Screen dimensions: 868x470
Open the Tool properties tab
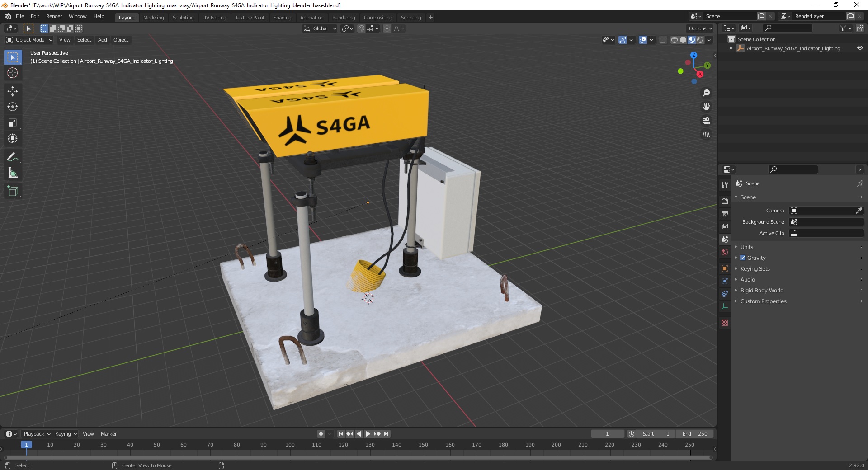[725, 185]
